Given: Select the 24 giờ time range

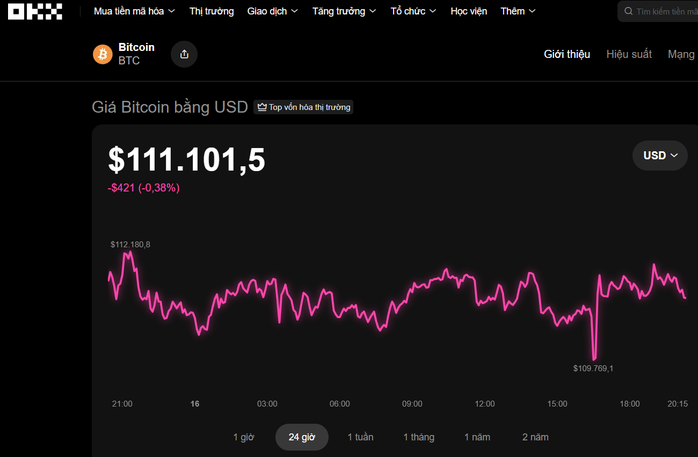Looking at the screenshot, I should point(301,437).
